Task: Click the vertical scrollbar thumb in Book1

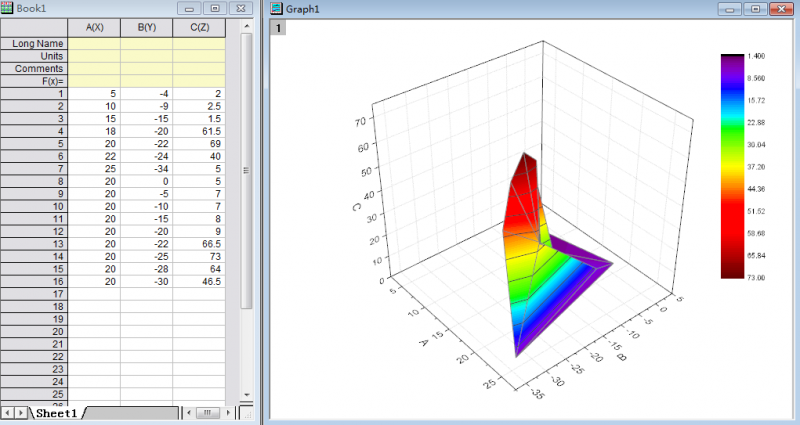Action: [246, 170]
